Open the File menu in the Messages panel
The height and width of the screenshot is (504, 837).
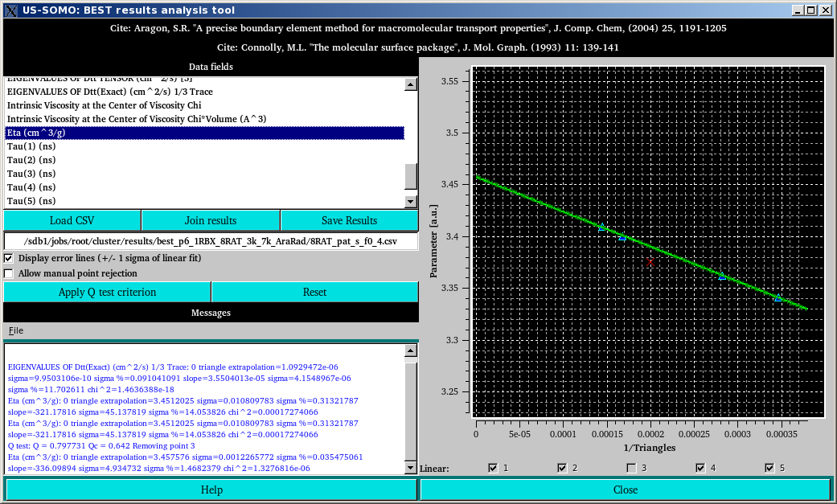pos(14,330)
